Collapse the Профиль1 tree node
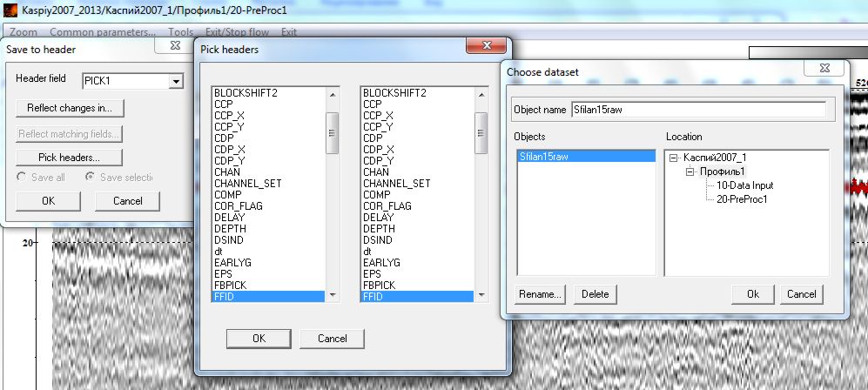 tap(690, 171)
